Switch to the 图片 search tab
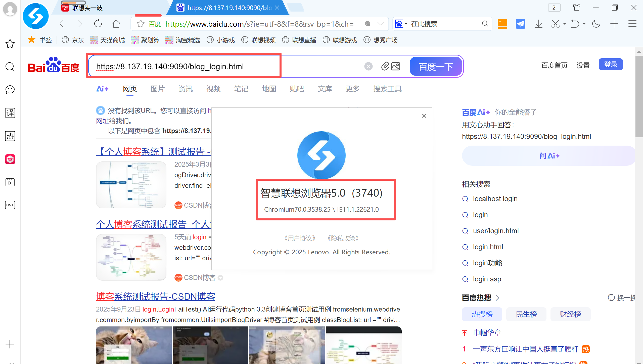643x364 pixels. pos(157,89)
